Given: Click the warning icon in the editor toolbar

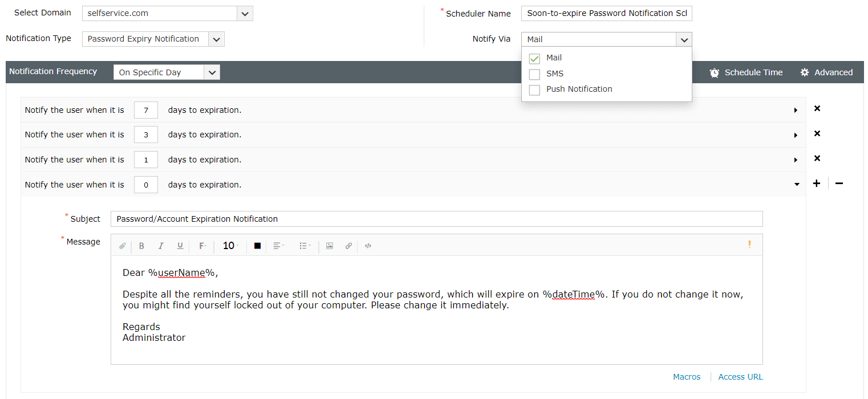Looking at the screenshot, I should point(751,244).
